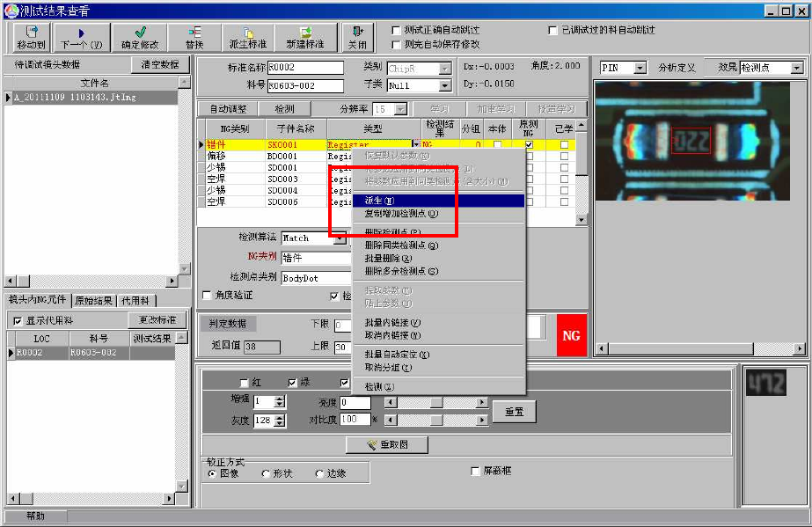Screen dimensions: 812x527
Task: Open the 类别 ChipR dropdown
Action: point(445,69)
